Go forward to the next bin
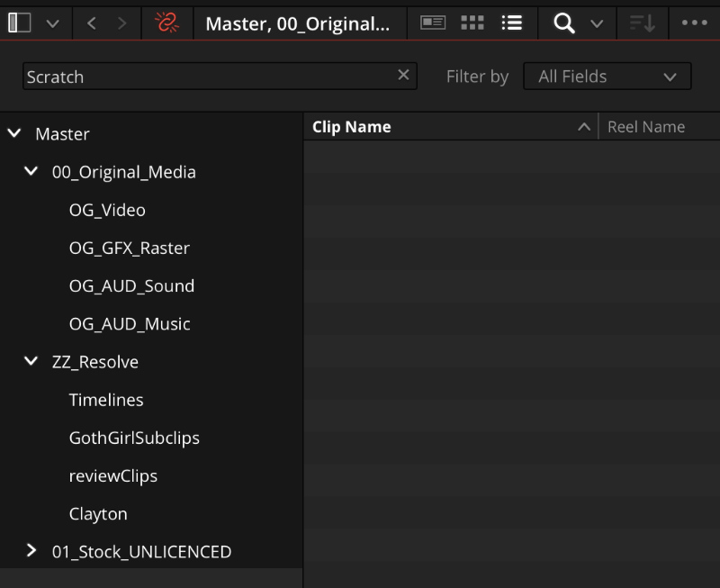Image resolution: width=720 pixels, height=588 pixels. (121, 23)
